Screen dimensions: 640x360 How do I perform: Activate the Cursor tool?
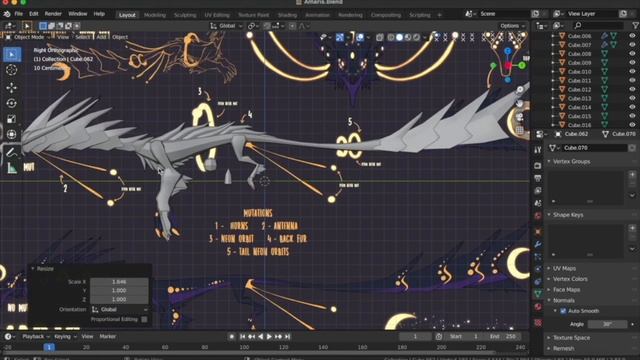[x=12, y=70]
